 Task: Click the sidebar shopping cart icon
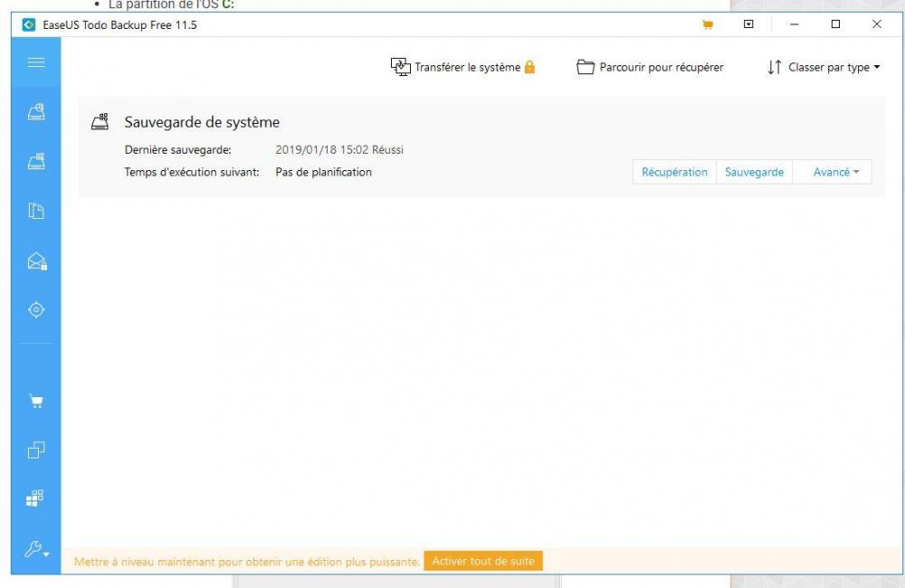(36, 401)
